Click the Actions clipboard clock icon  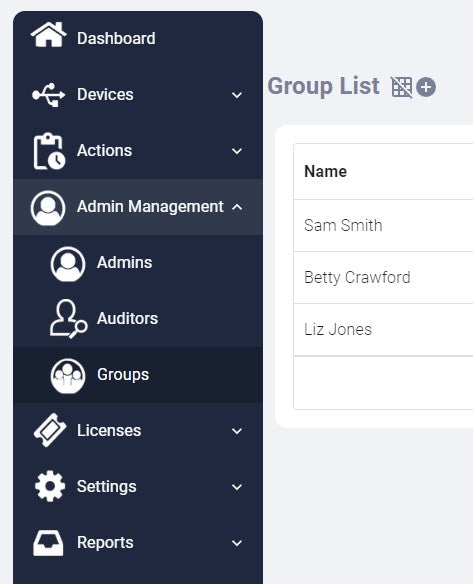pos(49,151)
